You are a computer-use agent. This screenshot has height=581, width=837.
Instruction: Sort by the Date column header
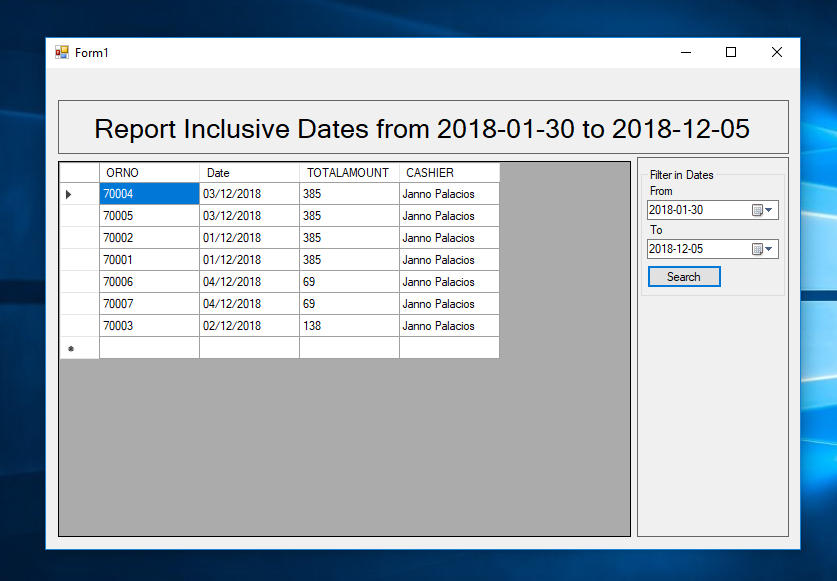point(249,173)
